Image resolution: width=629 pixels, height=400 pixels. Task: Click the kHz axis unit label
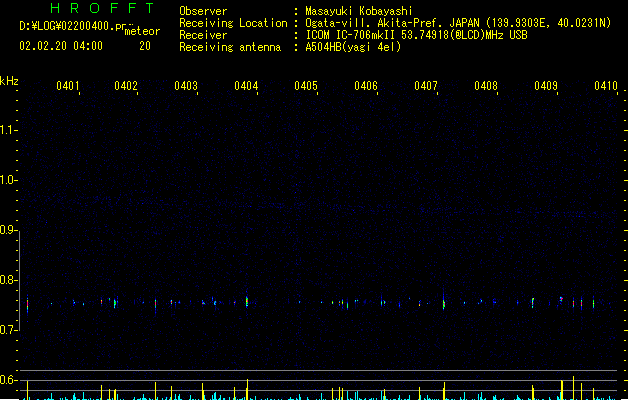(x=9, y=81)
